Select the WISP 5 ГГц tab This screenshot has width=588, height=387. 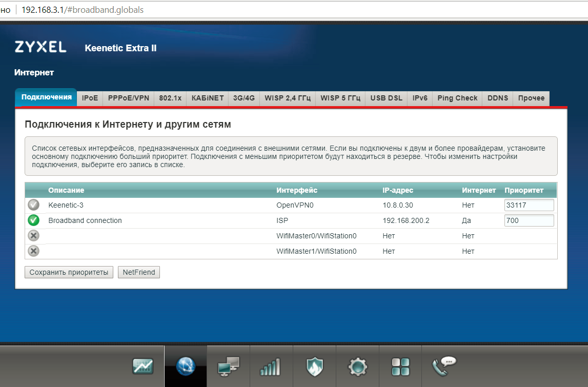[340, 98]
